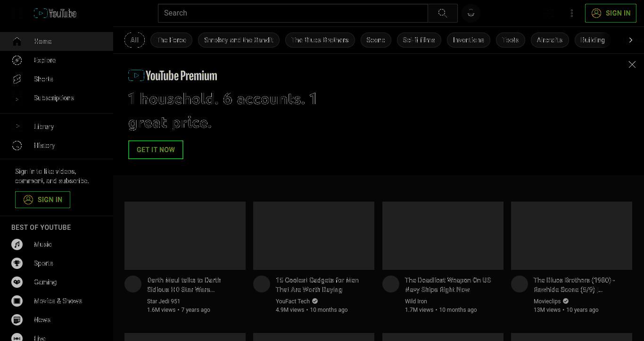This screenshot has height=341, width=644.
Task: Open Library from the sidebar
Action: (x=57, y=127)
